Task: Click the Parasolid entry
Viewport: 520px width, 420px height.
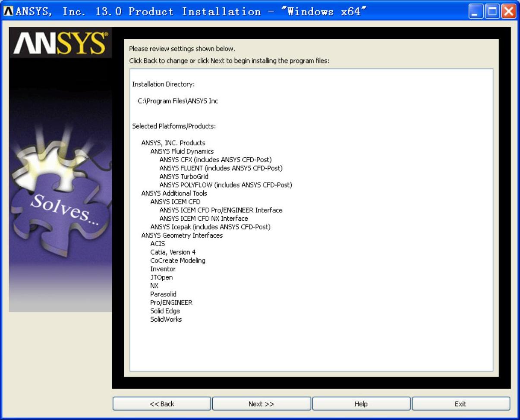Action: coord(163,294)
